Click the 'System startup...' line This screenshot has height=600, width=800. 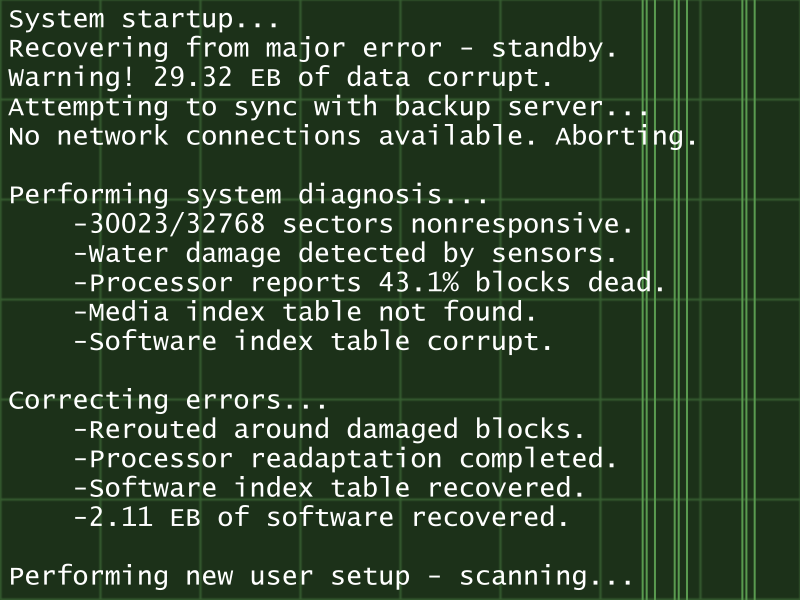[144, 19]
